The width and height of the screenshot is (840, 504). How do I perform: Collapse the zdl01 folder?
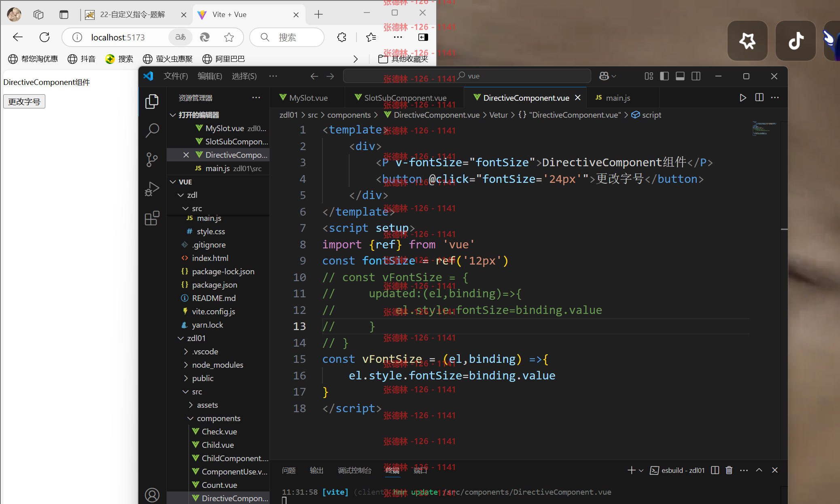click(181, 338)
